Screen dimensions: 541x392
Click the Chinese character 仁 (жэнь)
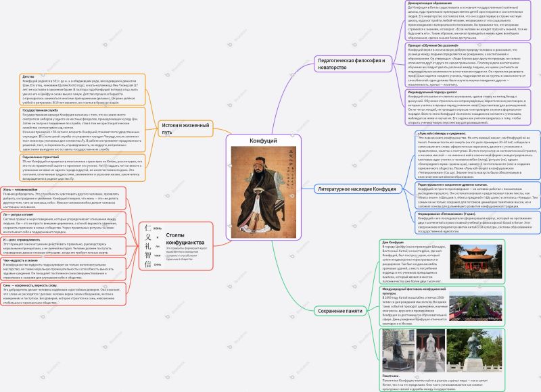point(147,228)
